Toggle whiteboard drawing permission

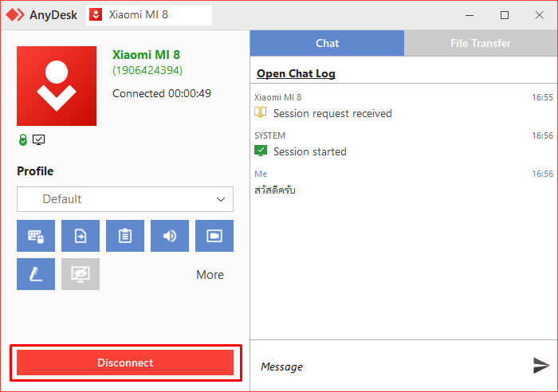click(x=36, y=274)
